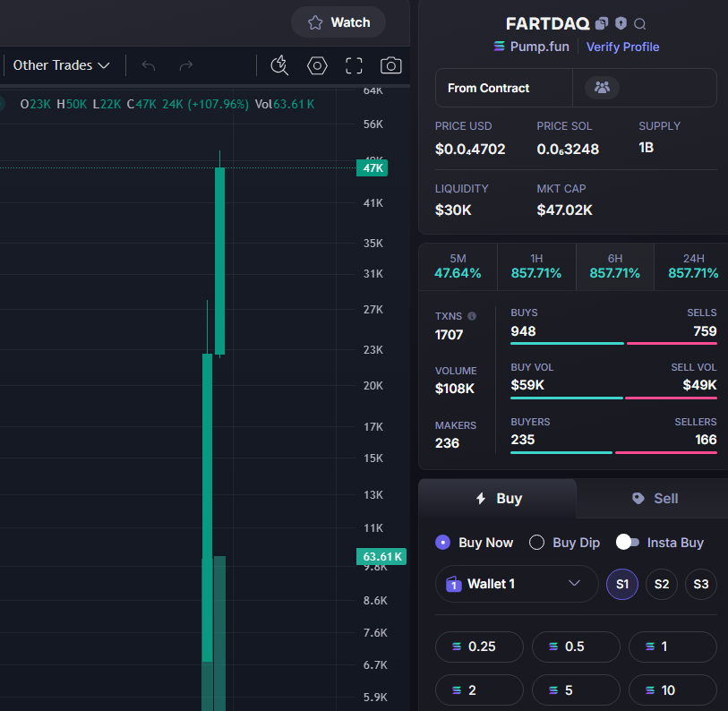
Task: Choose the 5 SOL buy amount
Action: (x=576, y=690)
